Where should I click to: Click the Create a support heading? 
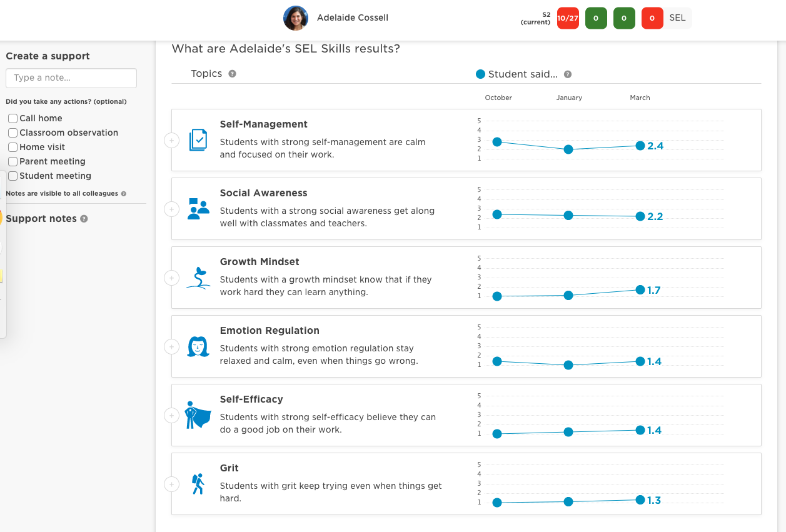pos(48,56)
